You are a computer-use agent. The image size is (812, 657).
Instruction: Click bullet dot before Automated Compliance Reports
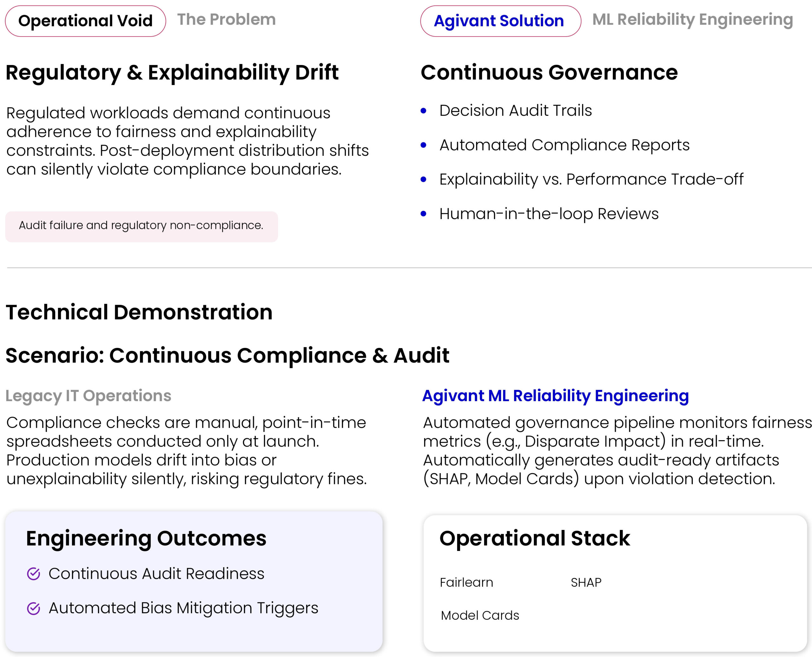(x=423, y=145)
